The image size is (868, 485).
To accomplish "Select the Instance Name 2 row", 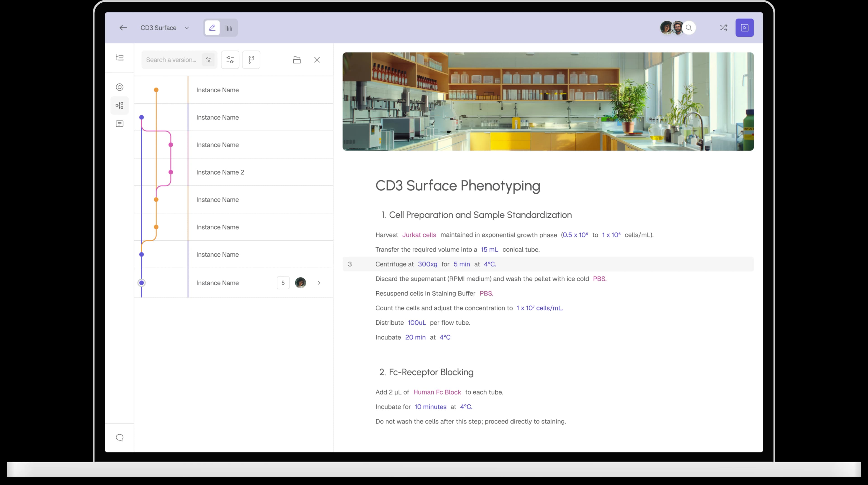I will coord(234,172).
